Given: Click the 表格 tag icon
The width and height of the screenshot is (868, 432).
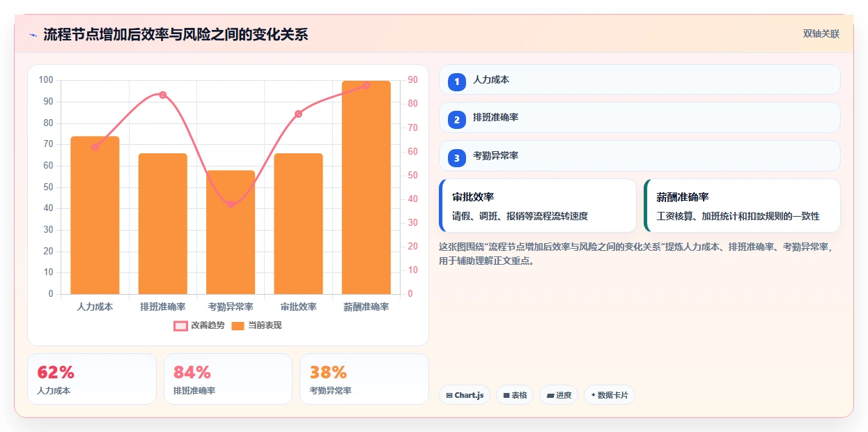Looking at the screenshot, I should pyautogui.click(x=506, y=396).
